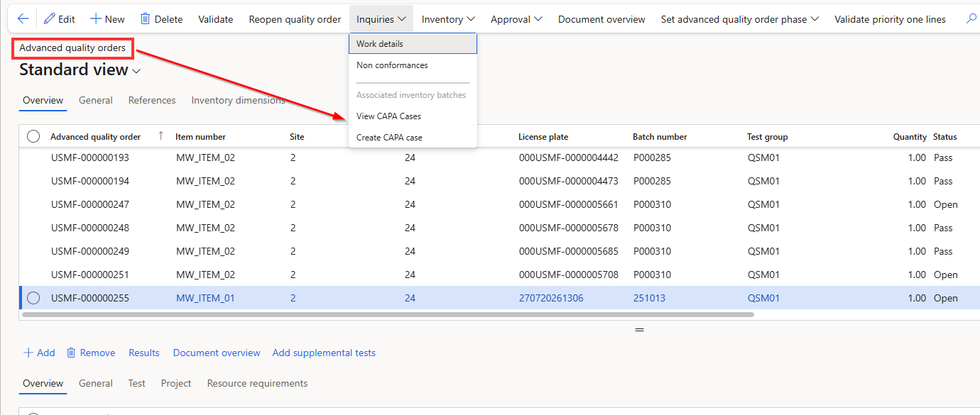The height and width of the screenshot is (415, 980).
Task: Select row circle for USMF-000000255
Action: coord(33,298)
